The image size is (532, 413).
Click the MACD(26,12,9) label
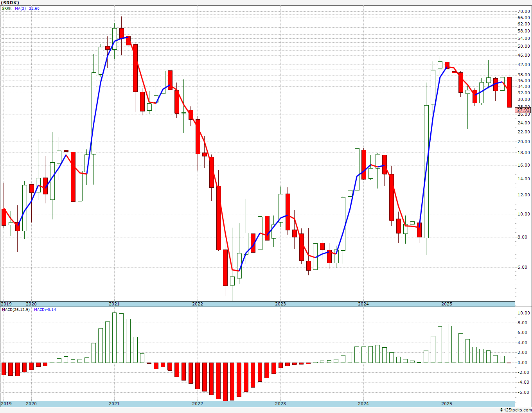16,309
